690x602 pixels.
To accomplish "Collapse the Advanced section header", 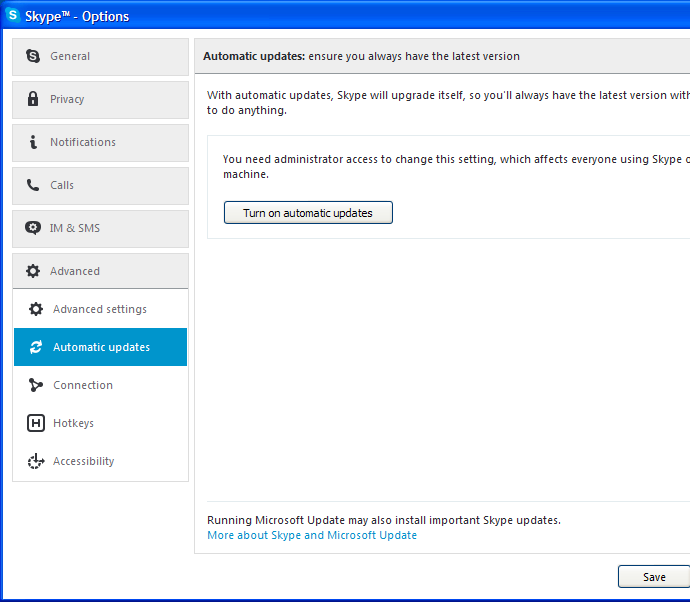I will pos(100,271).
